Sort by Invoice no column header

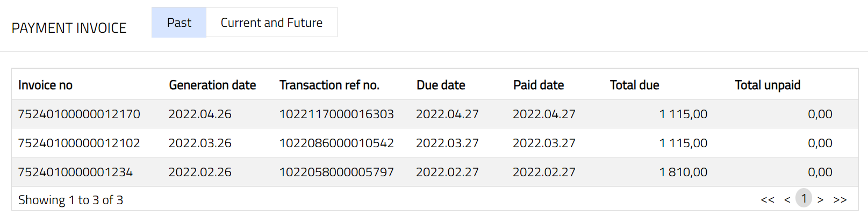[x=45, y=85]
